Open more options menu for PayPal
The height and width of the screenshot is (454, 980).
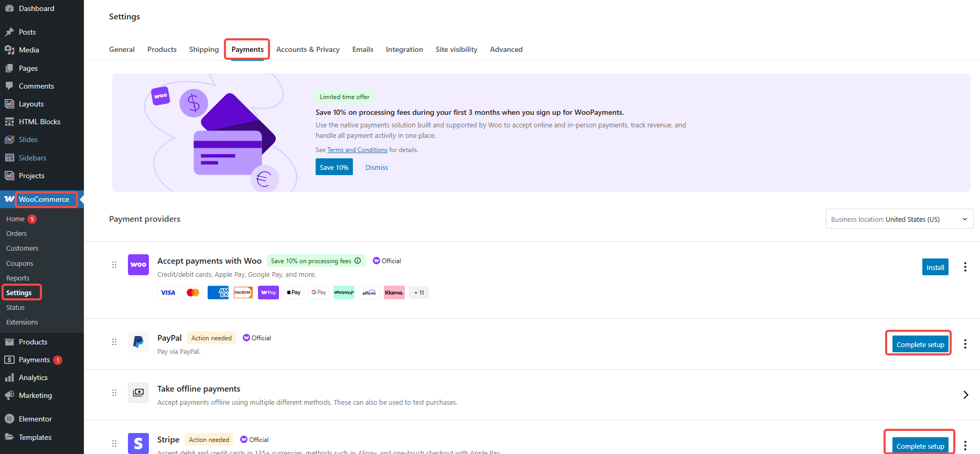click(x=965, y=344)
